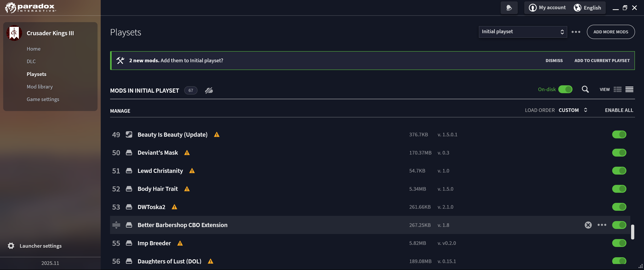Viewport: 644px width, 270px height.
Task: Click Add to current playset button
Action: 602,61
